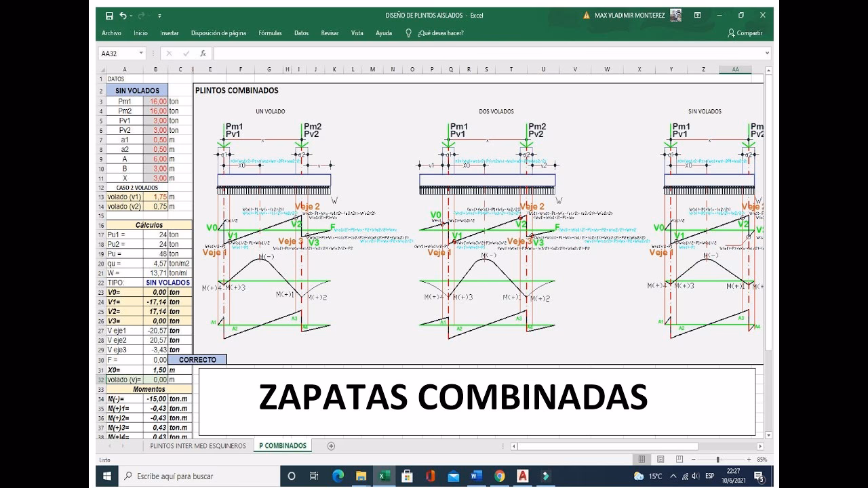Add a new worksheet with the plus button
The height and width of the screenshot is (488, 868).
pos(331,446)
